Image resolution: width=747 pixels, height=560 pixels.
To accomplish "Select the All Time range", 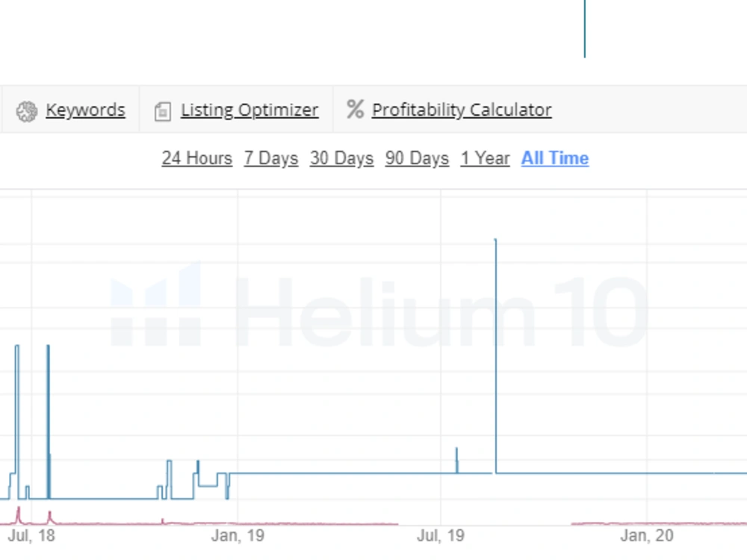I will pos(555,158).
